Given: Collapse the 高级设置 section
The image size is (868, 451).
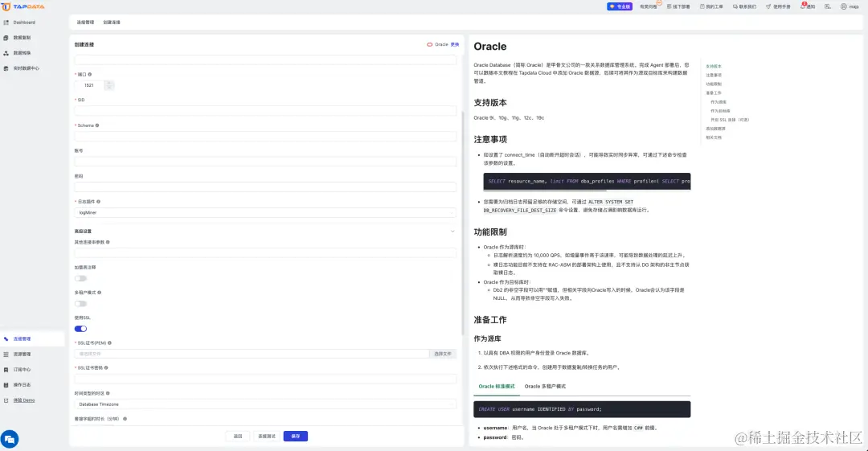Looking at the screenshot, I should pos(452,231).
